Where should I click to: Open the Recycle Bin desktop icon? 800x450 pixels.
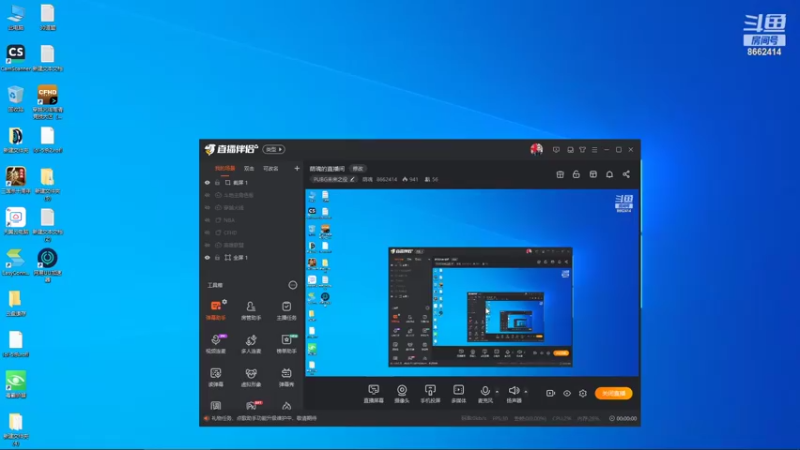pyautogui.click(x=16, y=98)
